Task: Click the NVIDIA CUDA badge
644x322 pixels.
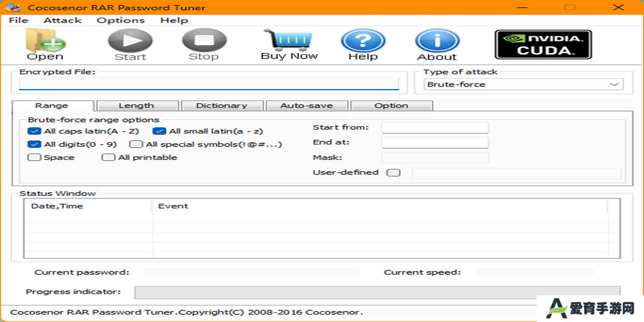Action: click(543, 44)
